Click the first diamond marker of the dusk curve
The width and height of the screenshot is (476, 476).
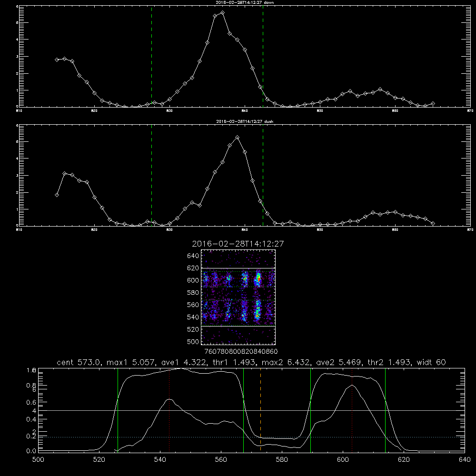57,195
